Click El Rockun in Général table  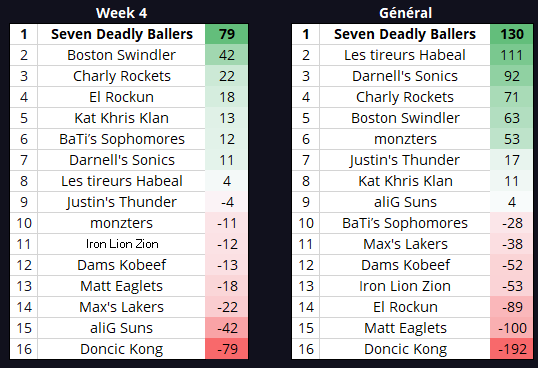pyautogui.click(x=405, y=307)
